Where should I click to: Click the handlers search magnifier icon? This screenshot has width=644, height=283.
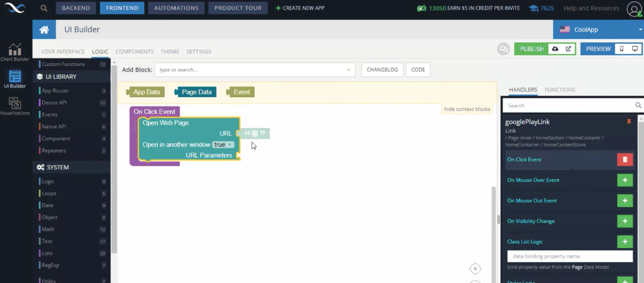pos(638,105)
